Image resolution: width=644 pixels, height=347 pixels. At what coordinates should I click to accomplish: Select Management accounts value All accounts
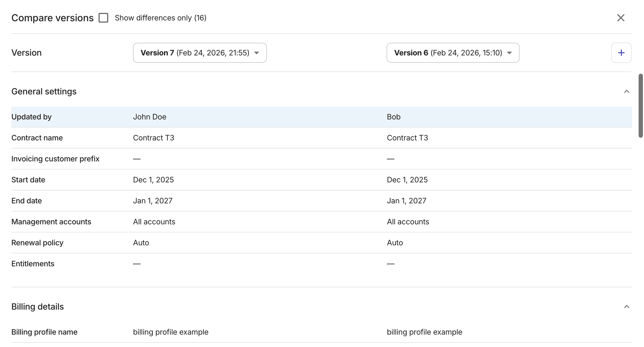[x=154, y=222]
